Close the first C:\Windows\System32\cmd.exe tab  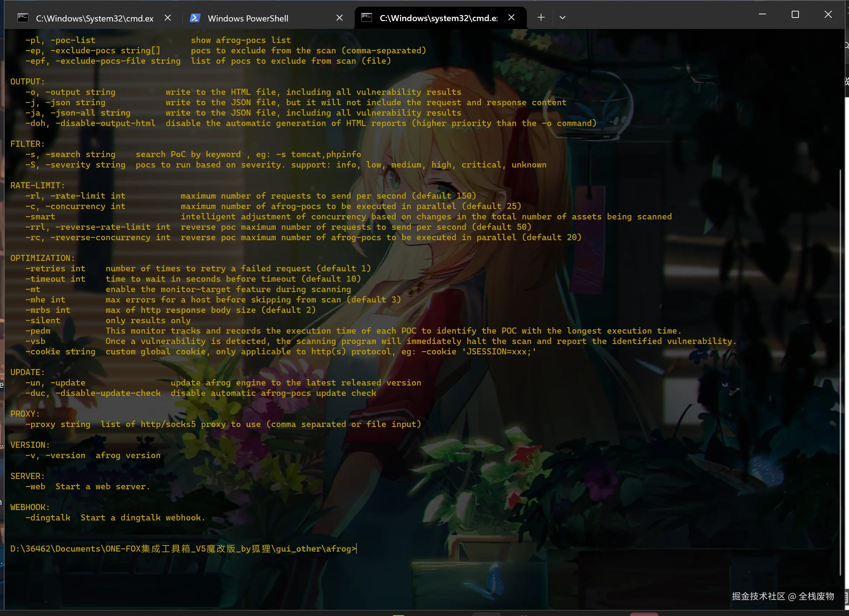(168, 18)
